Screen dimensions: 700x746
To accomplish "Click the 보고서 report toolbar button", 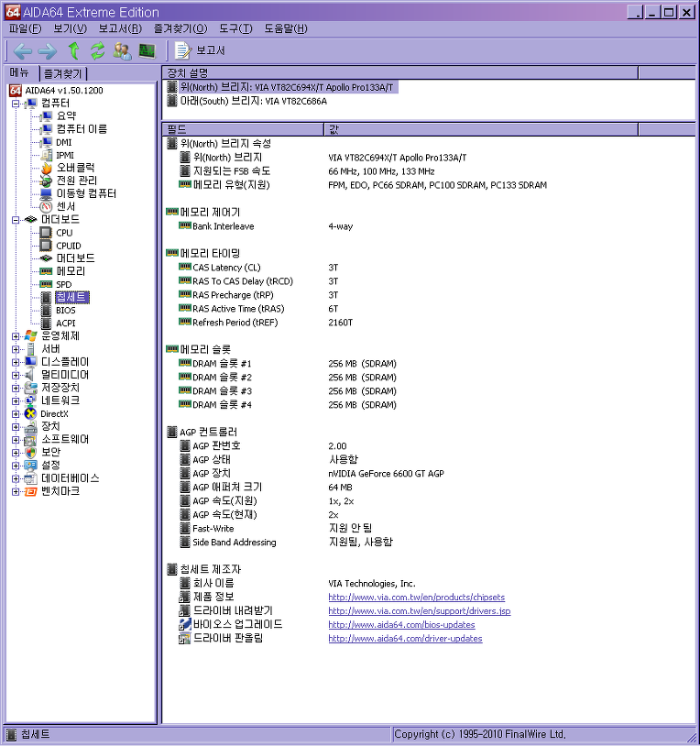I will [x=201, y=50].
